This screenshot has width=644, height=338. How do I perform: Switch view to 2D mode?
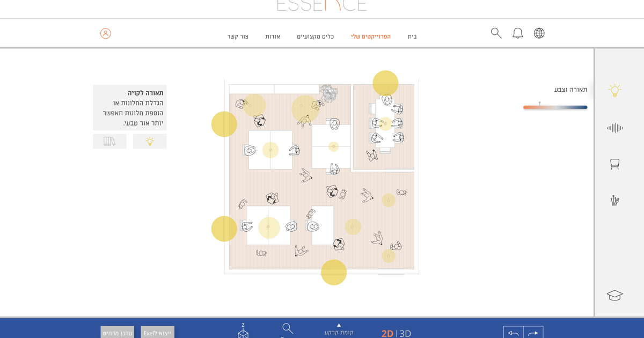[387, 333]
